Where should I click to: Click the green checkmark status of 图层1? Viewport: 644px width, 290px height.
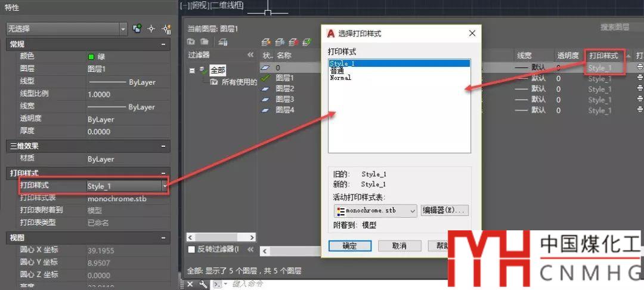click(266, 78)
